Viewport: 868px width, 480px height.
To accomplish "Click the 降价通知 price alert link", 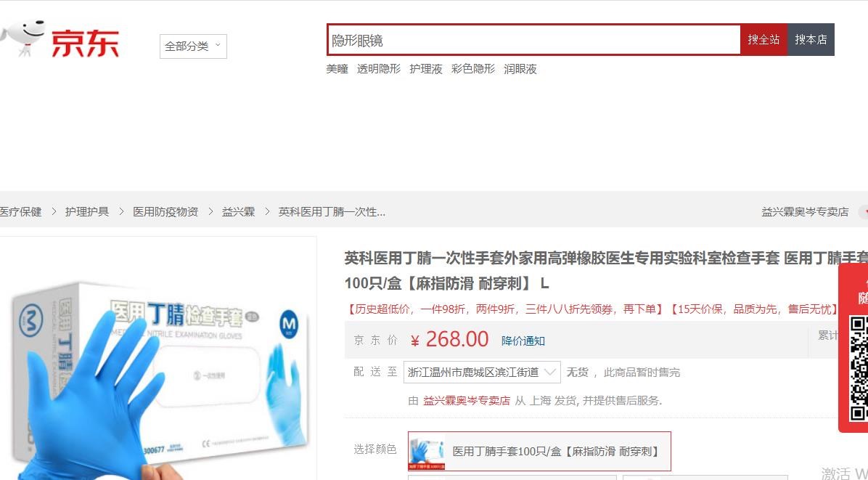I will (x=523, y=341).
